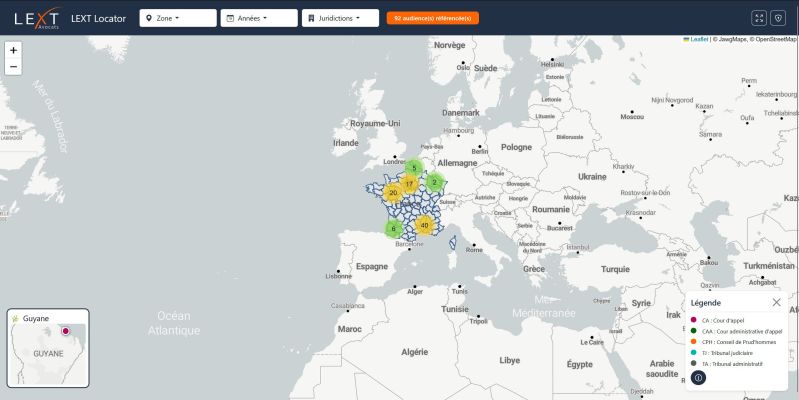The height and width of the screenshot is (400, 799).
Task: Toggle fullscreen with the expand arrows icon
Action: click(x=759, y=18)
